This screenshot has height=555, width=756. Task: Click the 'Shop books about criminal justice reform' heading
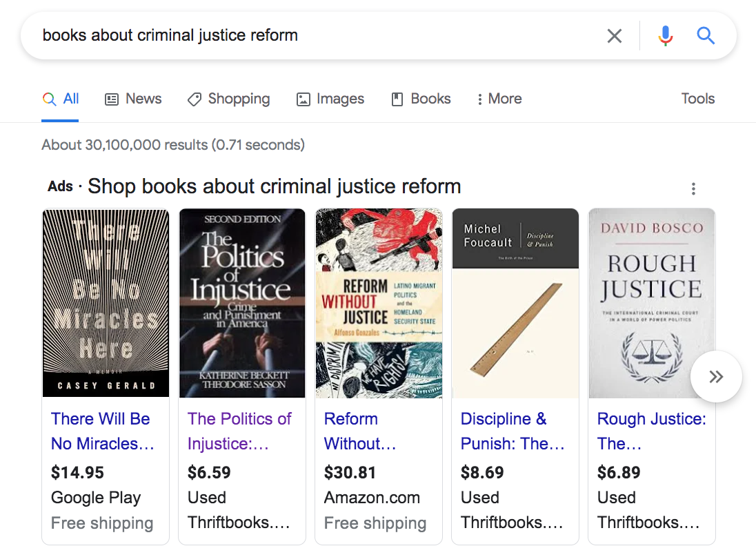275,186
